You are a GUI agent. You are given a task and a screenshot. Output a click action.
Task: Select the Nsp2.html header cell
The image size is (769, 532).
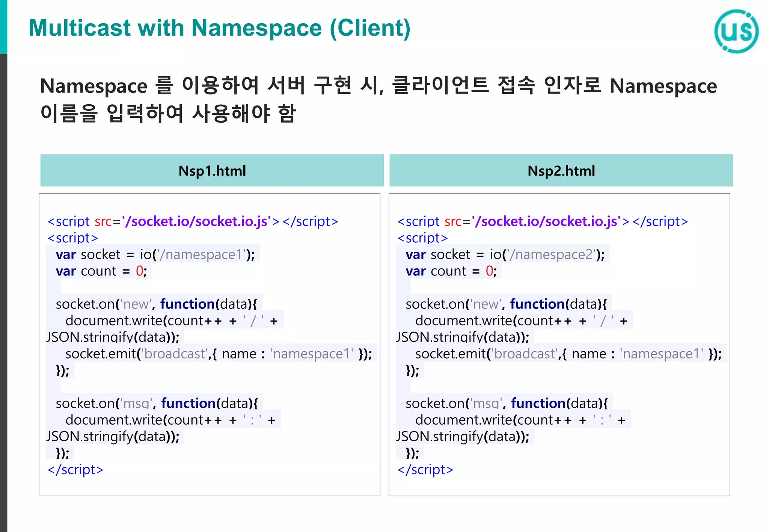pyautogui.click(x=561, y=170)
